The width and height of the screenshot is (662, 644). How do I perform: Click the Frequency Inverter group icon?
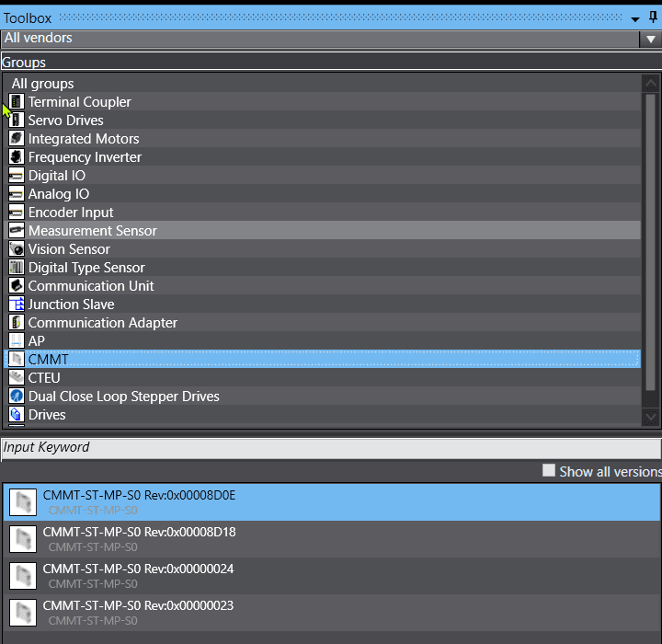point(17,156)
